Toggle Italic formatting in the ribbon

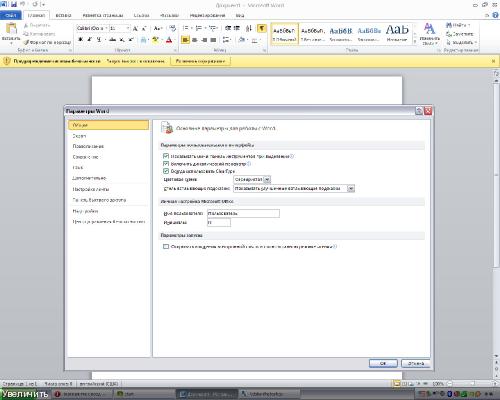click(89, 40)
